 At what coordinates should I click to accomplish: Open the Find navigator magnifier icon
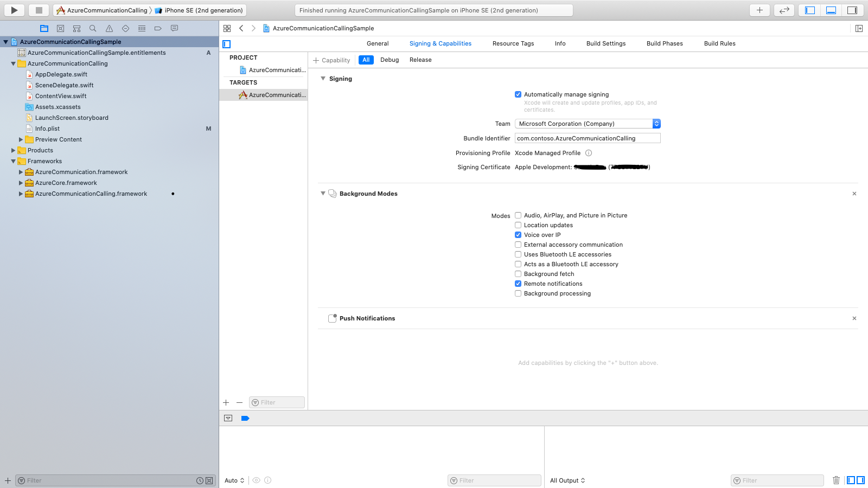pos(93,28)
